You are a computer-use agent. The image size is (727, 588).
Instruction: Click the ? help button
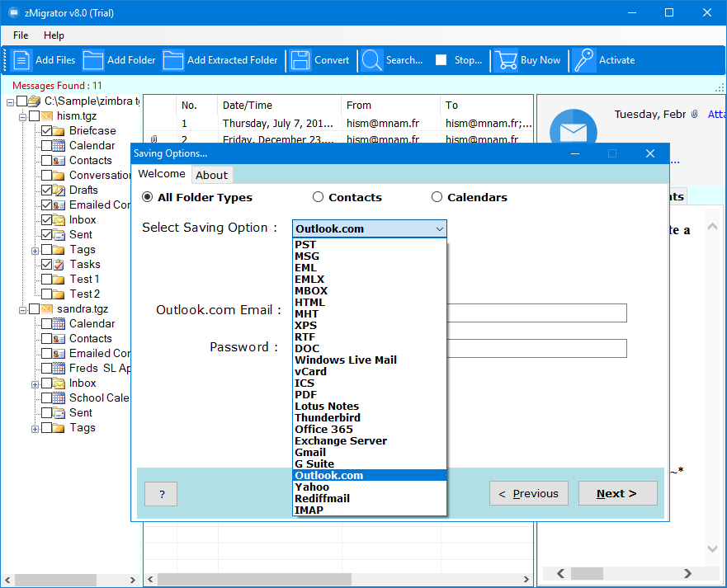point(161,494)
